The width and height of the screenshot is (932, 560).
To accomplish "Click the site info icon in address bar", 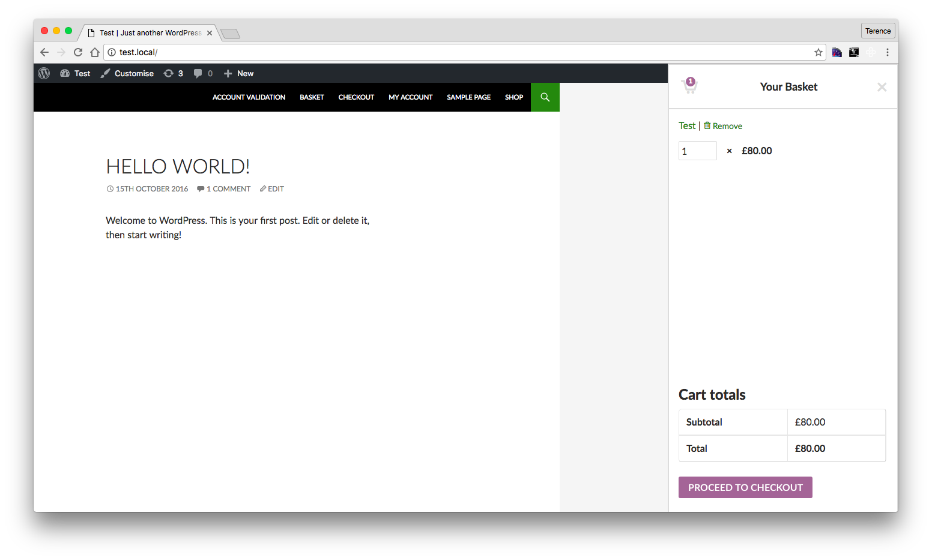I will point(112,52).
